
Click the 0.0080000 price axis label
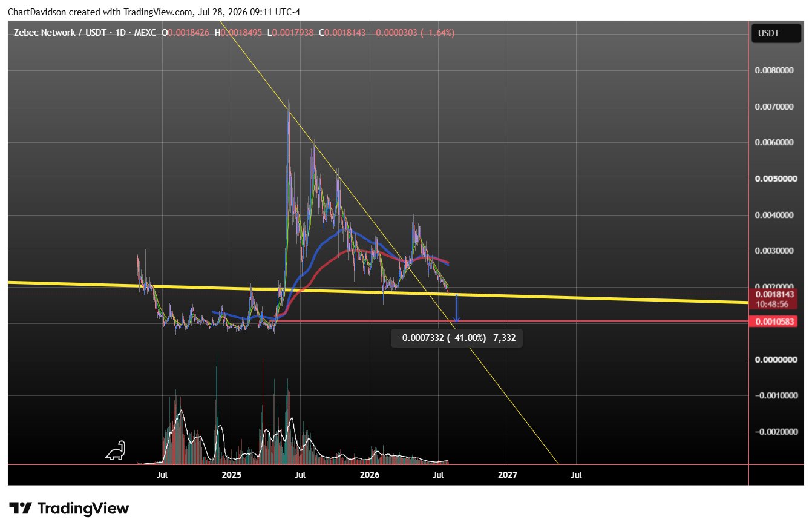point(774,70)
